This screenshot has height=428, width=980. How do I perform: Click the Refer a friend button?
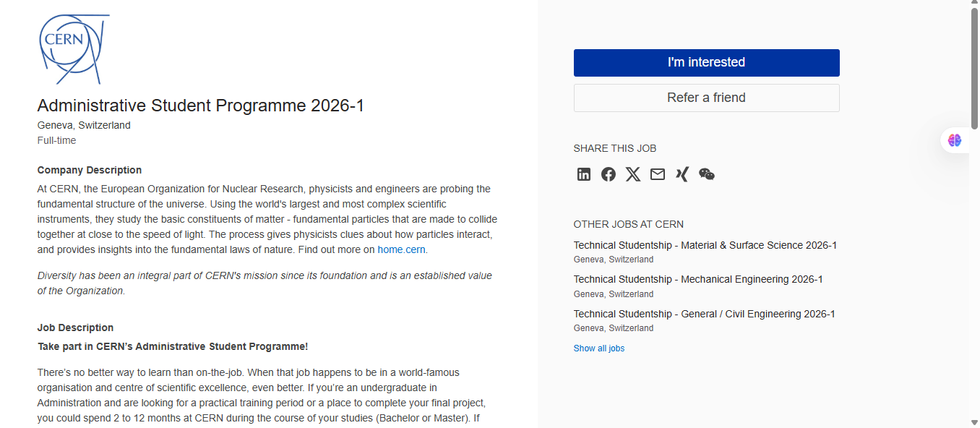click(706, 98)
